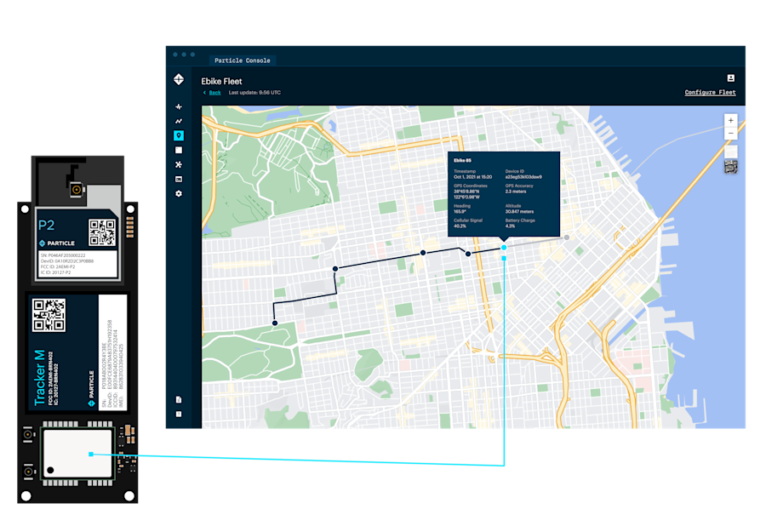766x532 pixels.
Task: Click the 'Last update: 9:56 UTC' text
Action: click(254, 92)
